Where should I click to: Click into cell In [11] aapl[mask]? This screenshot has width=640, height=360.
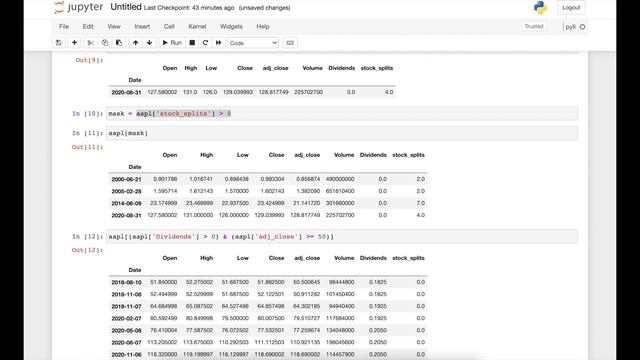342,133
